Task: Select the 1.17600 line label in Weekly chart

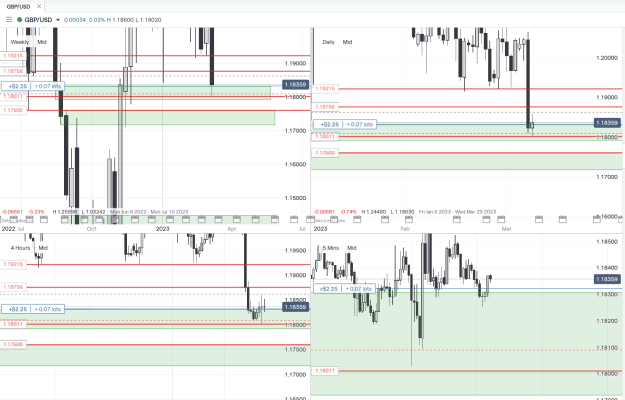Action: [x=13, y=110]
